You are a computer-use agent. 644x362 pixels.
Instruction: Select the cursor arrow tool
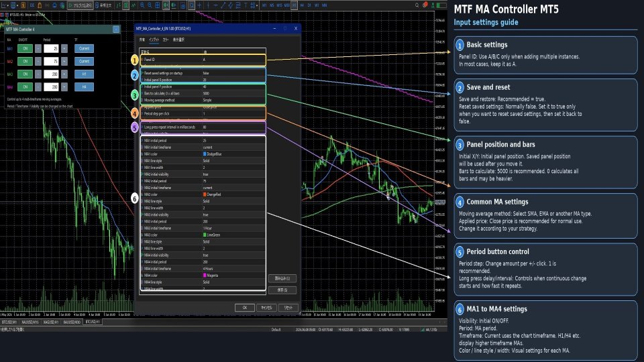pos(191,5)
